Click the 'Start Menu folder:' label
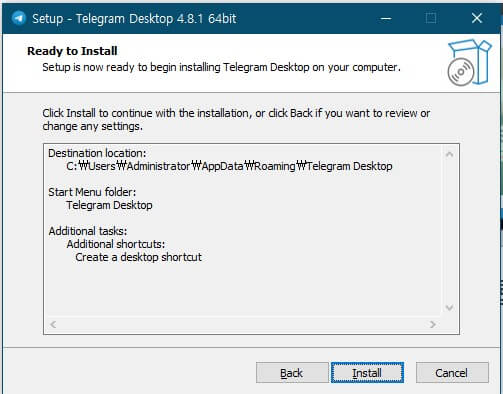503x394 pixels. (x=92, y=192)
